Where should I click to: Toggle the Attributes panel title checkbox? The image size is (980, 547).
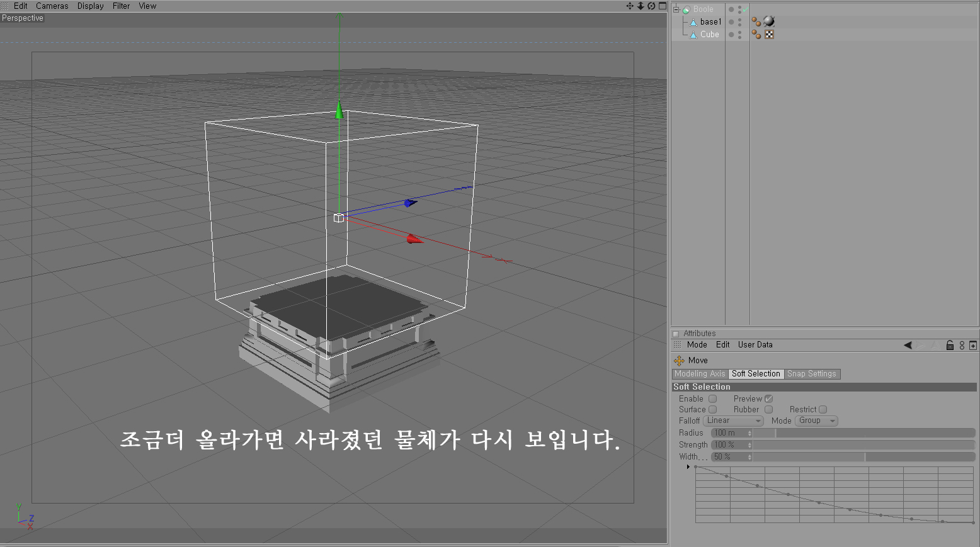click(x=676, y=334)
